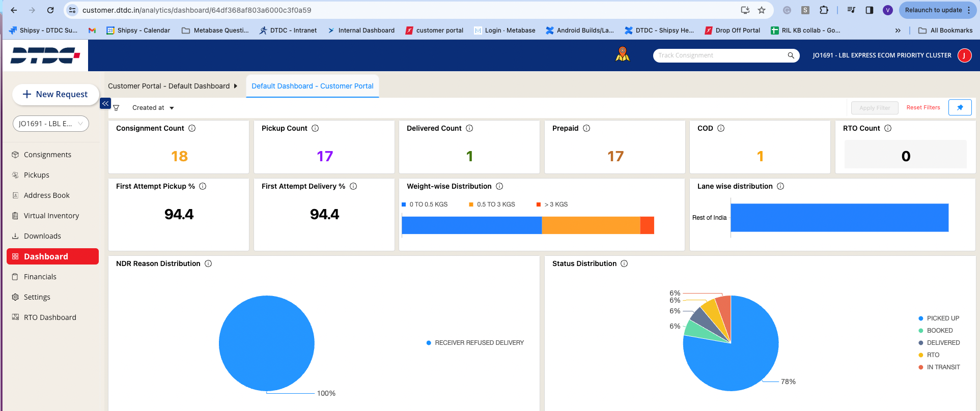Viewport: 980px width, 411px height.
Task: Click the red J user avatar
Action: 964,55
